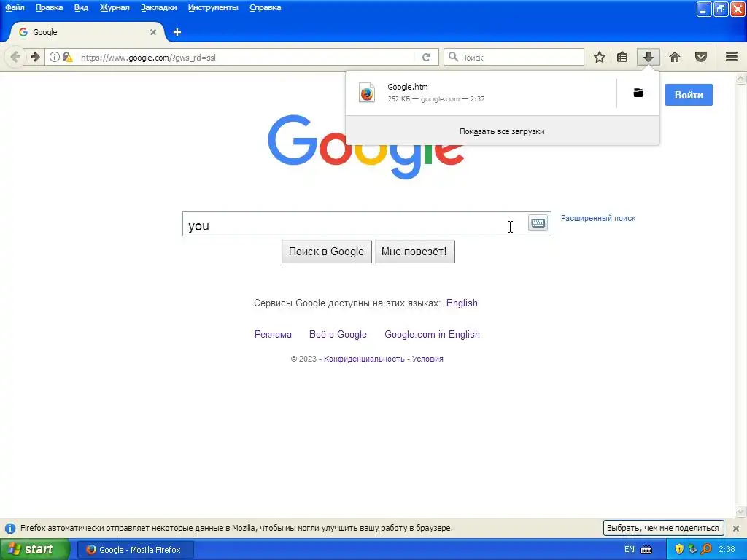Click the insecure connection padlock warning icon
Viewport: 747px width, 560px height.
click(68, 57)
